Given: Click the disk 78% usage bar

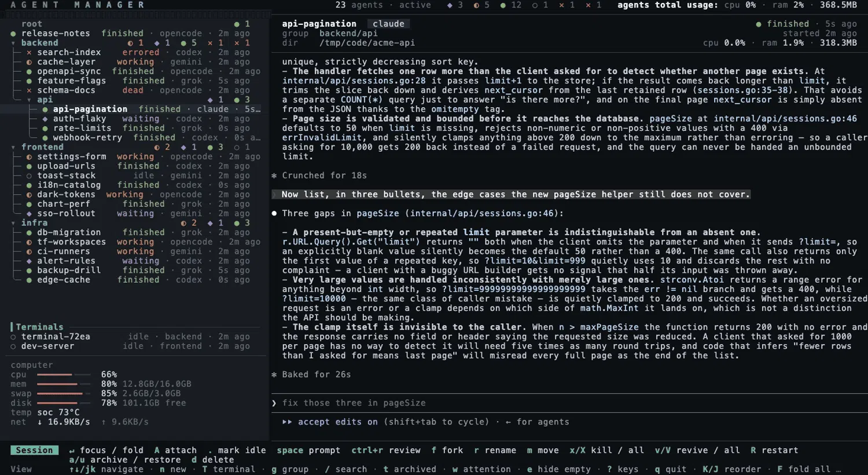Looking at the screenshot, I should click(x=64, y=403).
